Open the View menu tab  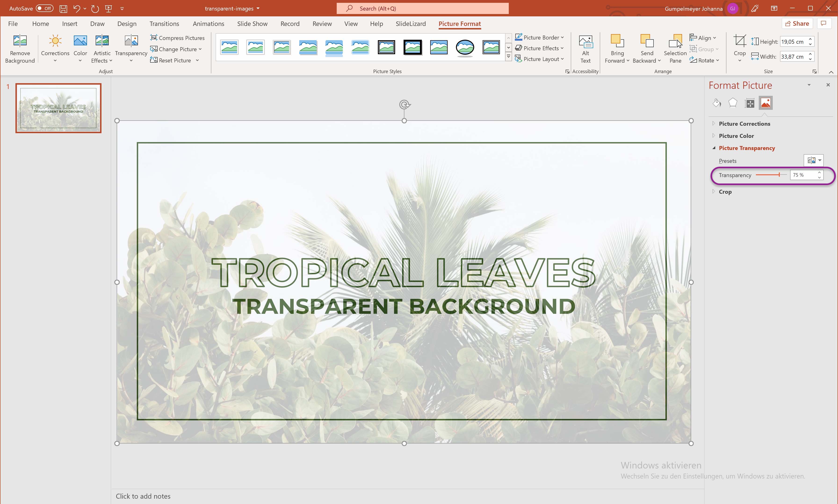pos(350,23)
